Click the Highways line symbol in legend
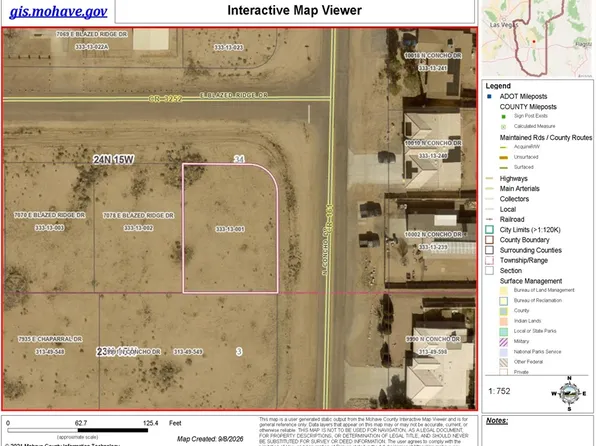The width and height of the screenshot is (596, 446). tap(490, 178)
